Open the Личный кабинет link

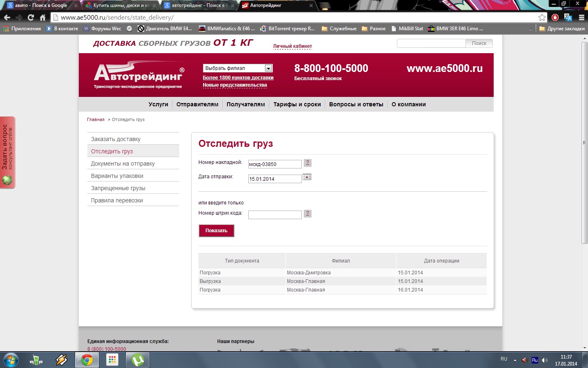(292, 46)
